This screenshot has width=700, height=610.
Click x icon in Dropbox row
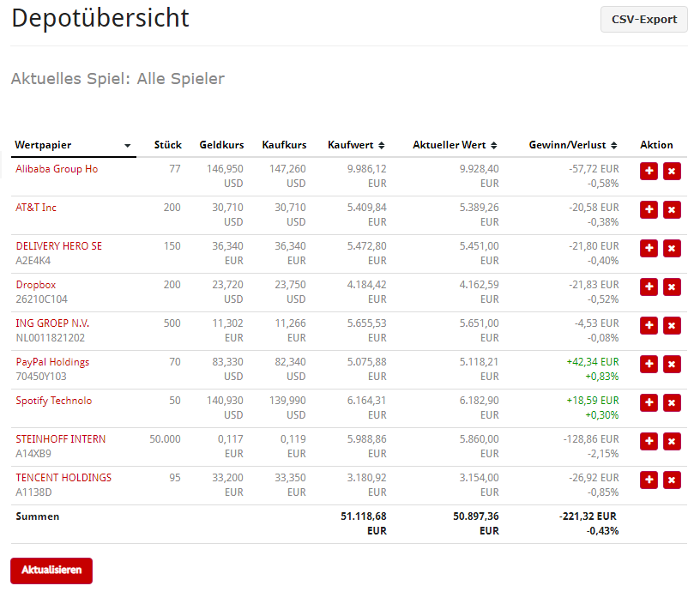(x=672, y=287)
